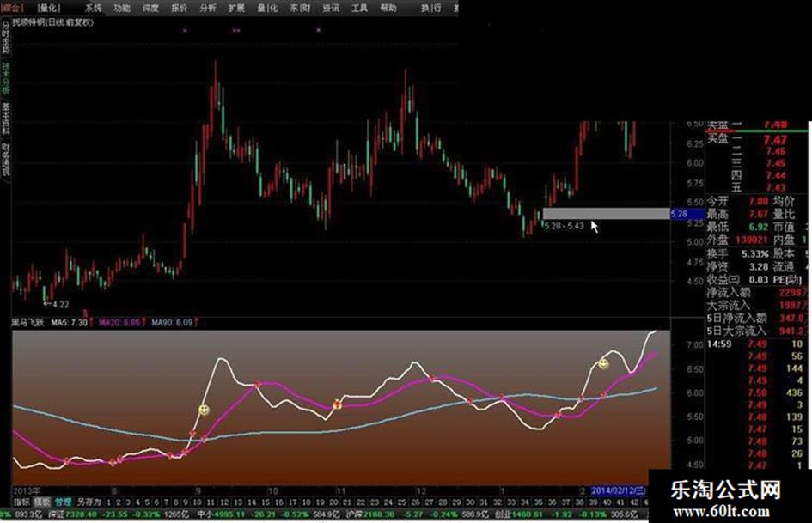The height and width of the screenshot is (523, 812).
Task: Open the 系统 menu
Action: (94, 8)
